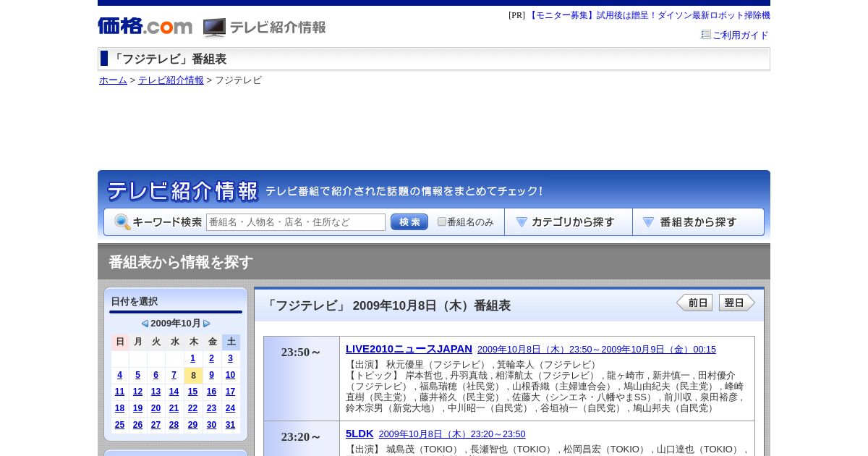Focus the keyword search input field

[x=296, y=222]
